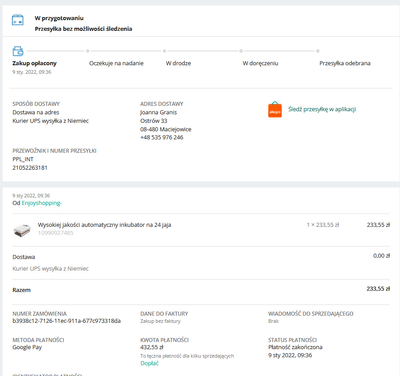400x376 pixels.
Task: Select tracking number 21052263181
Action: [x=30, y=168]
